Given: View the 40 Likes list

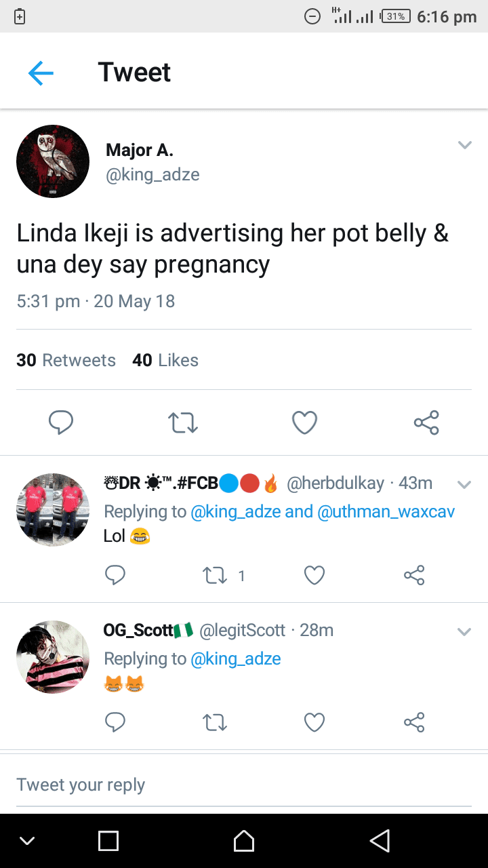Looking at the screenshot, I should pos(165,360).
